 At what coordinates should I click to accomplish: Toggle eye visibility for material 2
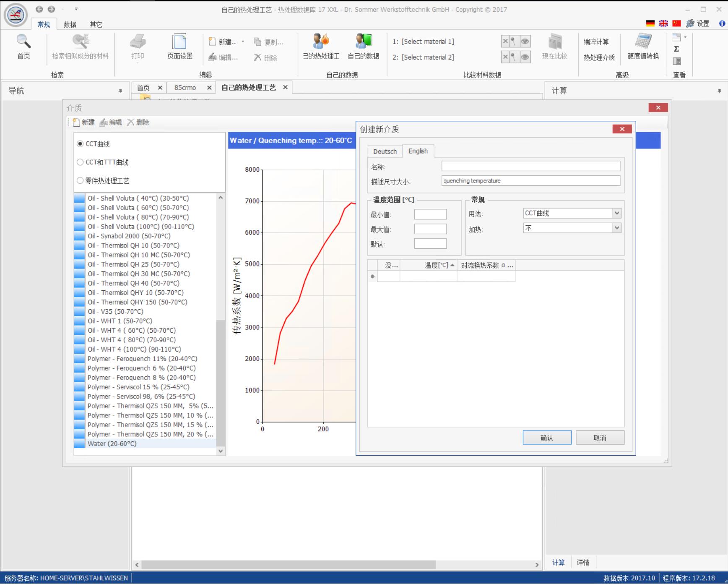[525, 57]
